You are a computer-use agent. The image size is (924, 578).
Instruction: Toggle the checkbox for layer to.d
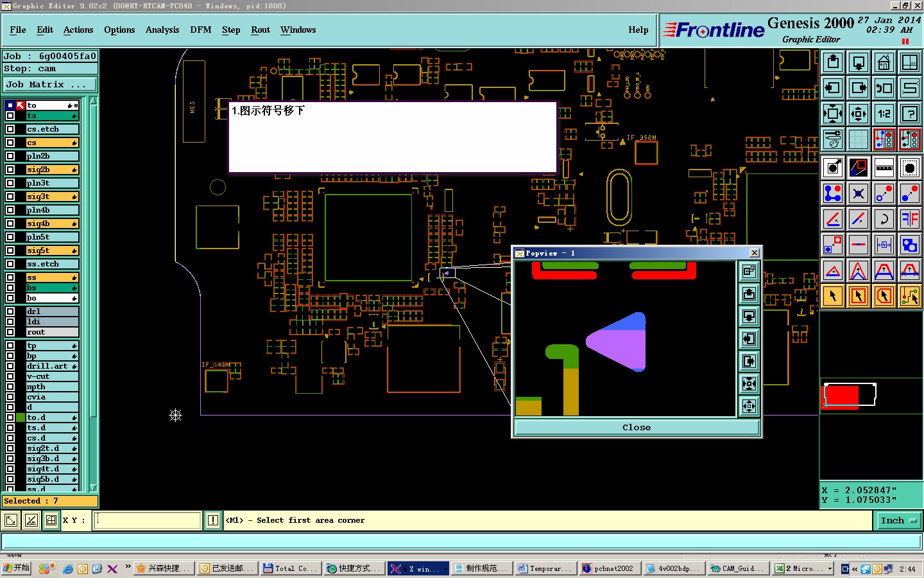10,417
